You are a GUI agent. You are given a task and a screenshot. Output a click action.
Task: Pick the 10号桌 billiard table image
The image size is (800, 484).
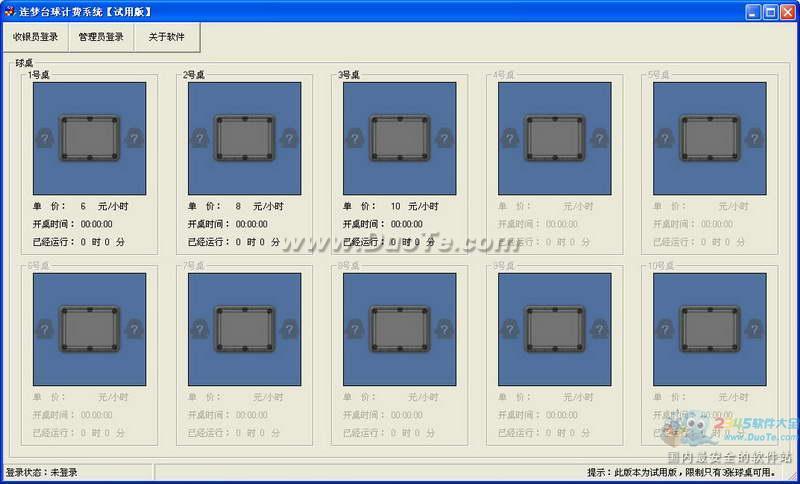(x=709, y=329)
